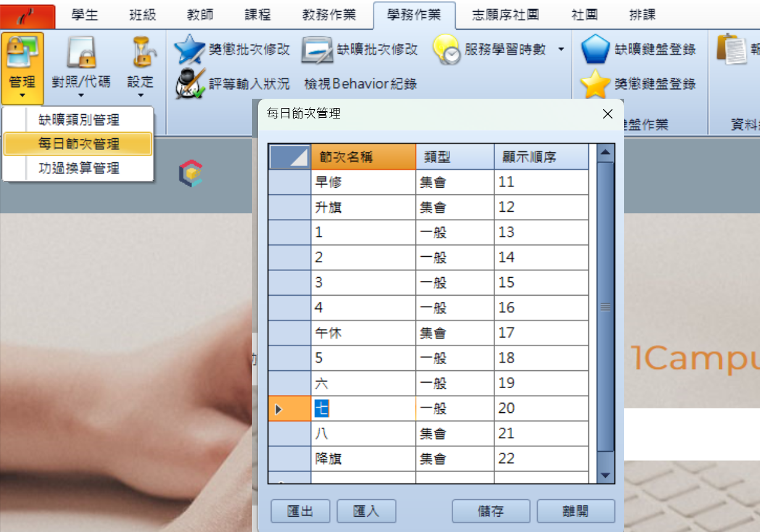The width and height of the screenshot is (760, 532).
Task: Click the 八 period name cell
Action: (363, 434)
